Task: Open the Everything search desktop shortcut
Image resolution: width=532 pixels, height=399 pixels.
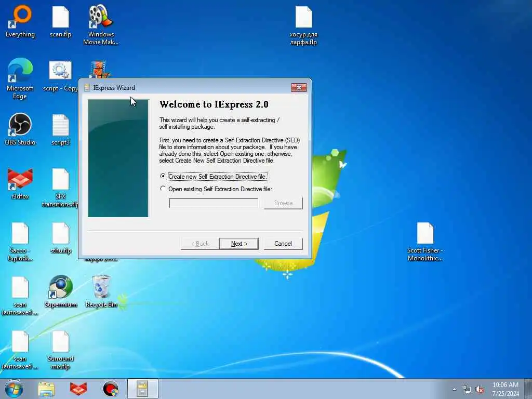Action: coord(20,21)
